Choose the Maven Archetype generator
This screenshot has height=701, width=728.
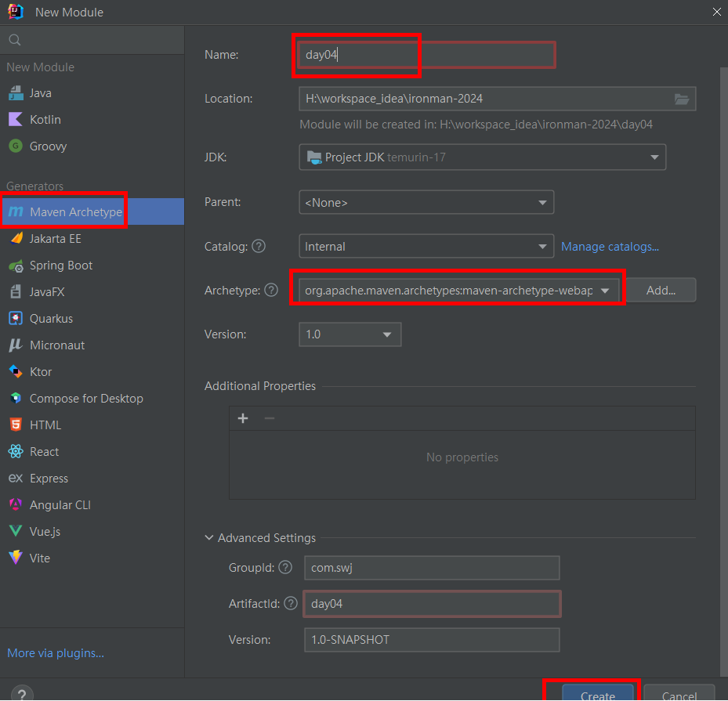(x=92, y=212)
